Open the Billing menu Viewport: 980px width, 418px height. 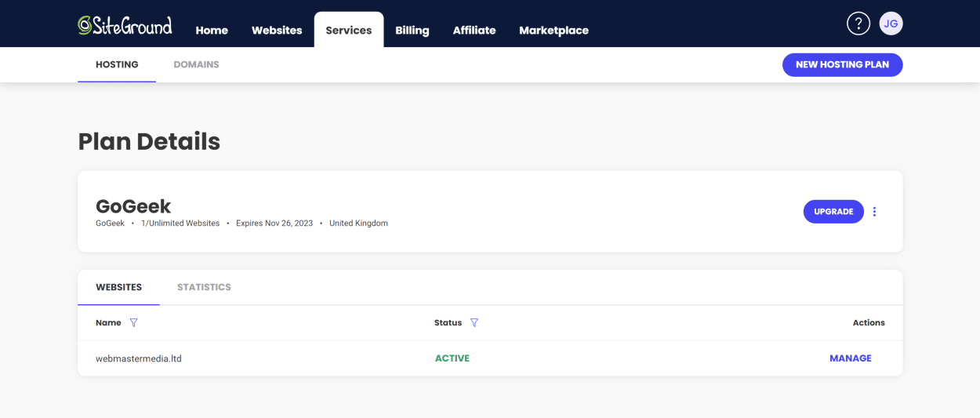412,31
